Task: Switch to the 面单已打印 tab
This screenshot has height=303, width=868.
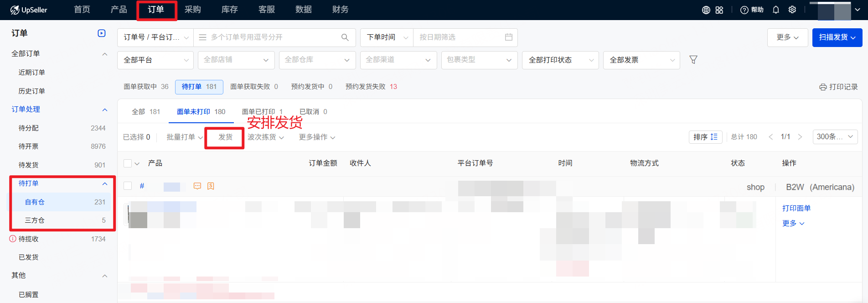Action: [262, 112]
